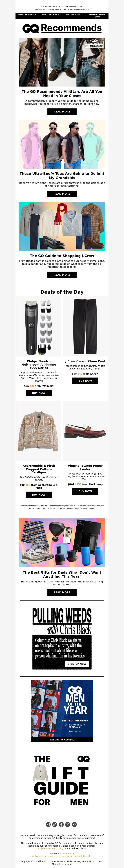This screenshot has height=868, width=124.
Task: Click the GQ Recommends logo header
Action: point(62,28)
